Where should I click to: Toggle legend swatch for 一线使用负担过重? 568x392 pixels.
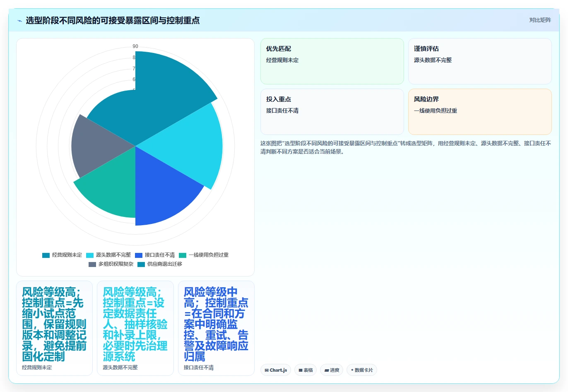coord(183,255)
